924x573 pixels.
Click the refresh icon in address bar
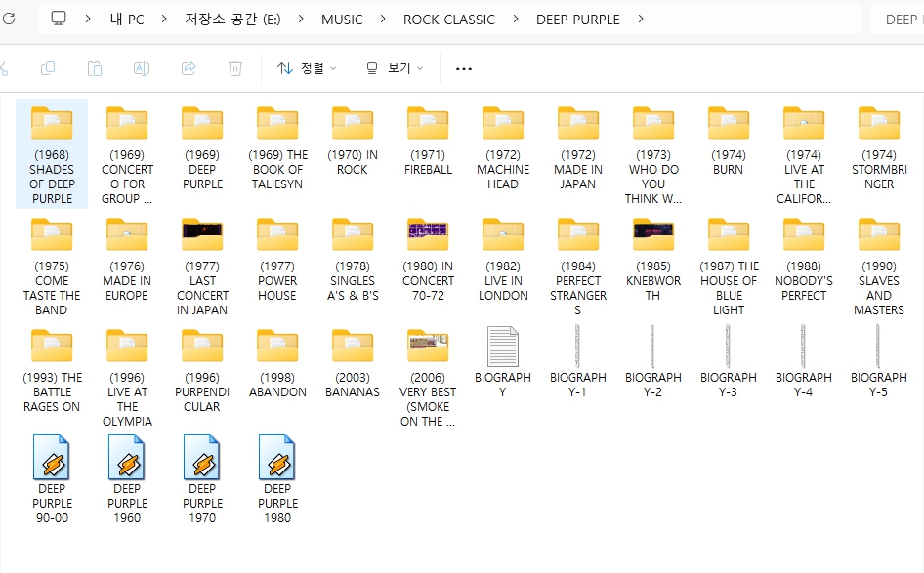pos(9,19)
